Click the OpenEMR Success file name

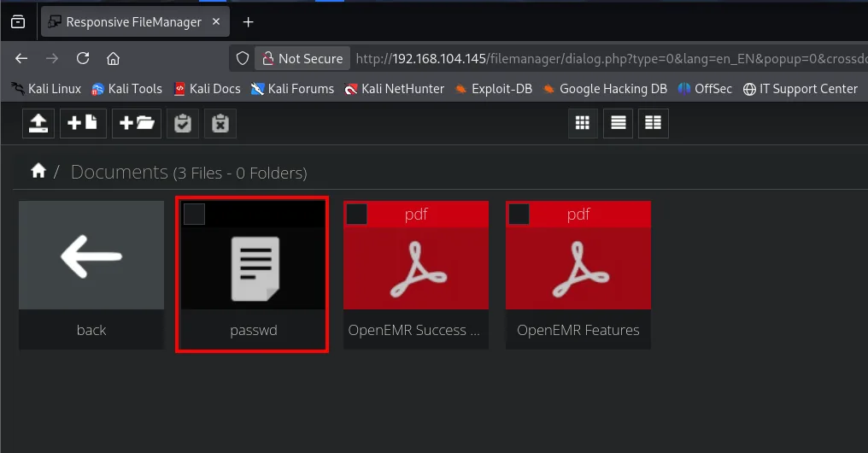[414, 330]
